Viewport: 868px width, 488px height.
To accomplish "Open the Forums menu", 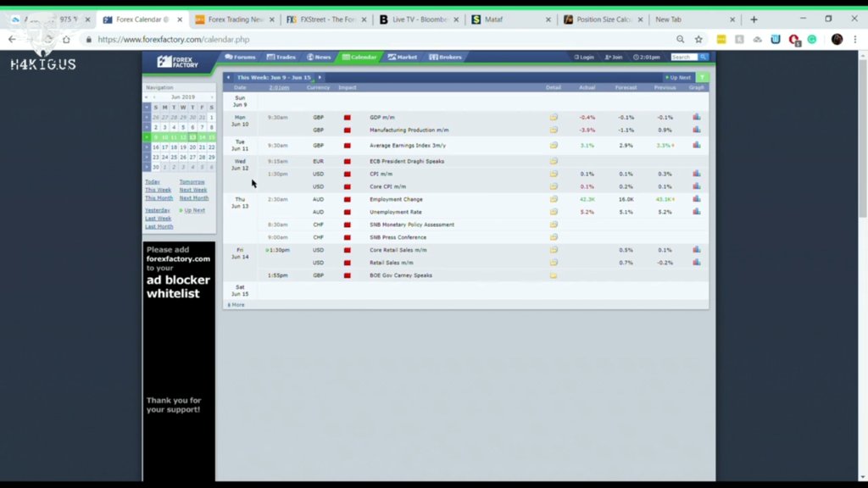I will pos(240,57).
